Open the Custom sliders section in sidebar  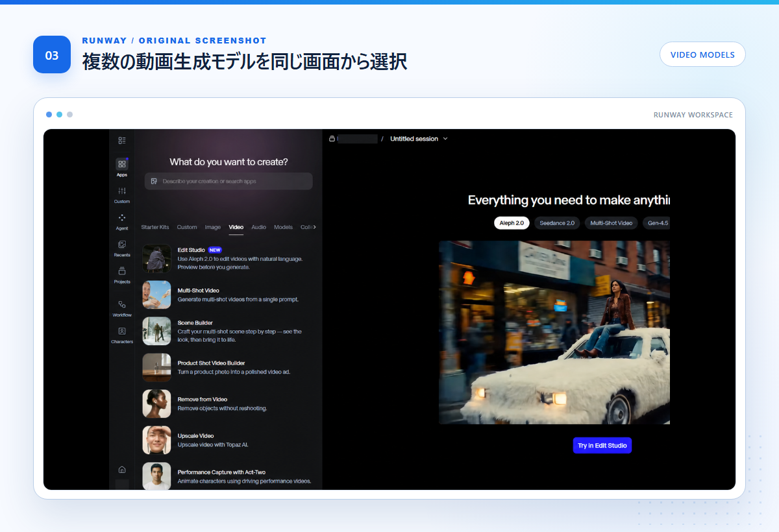pos(122,195)
